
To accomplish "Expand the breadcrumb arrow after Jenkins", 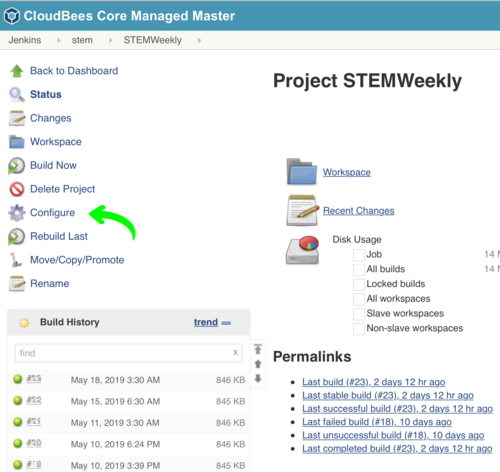I will tap(59, 40).
